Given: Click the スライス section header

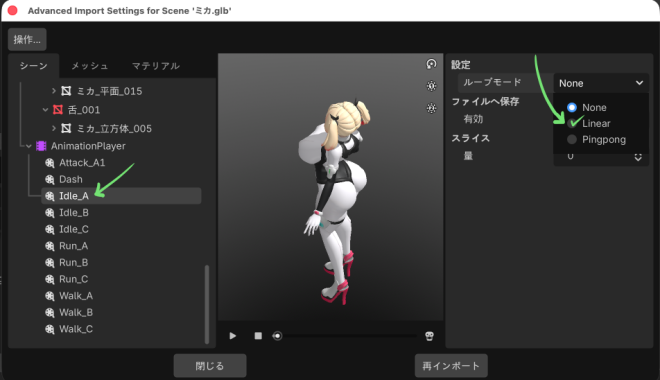Looking at the screenshot, I should [471, 138].
